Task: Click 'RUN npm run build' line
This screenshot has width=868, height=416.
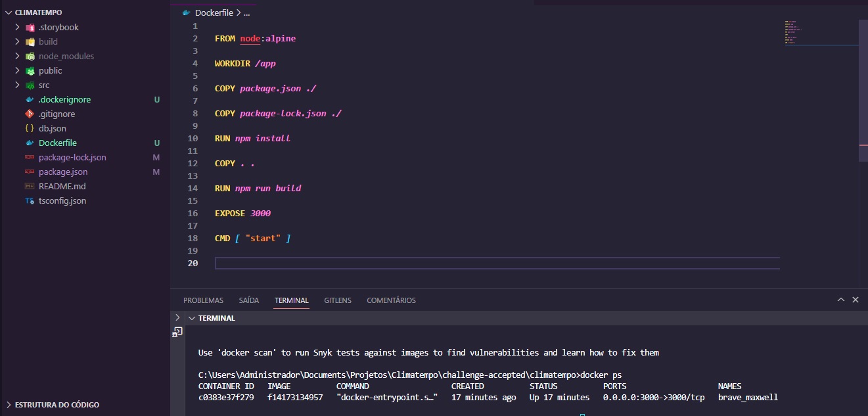Action: (x=258, y=189)
